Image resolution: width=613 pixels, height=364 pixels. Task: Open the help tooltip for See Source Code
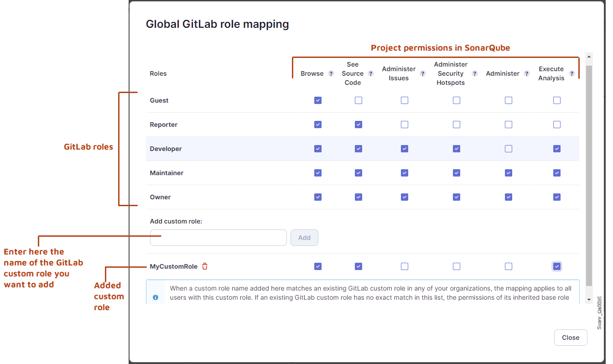pos(371,73)
